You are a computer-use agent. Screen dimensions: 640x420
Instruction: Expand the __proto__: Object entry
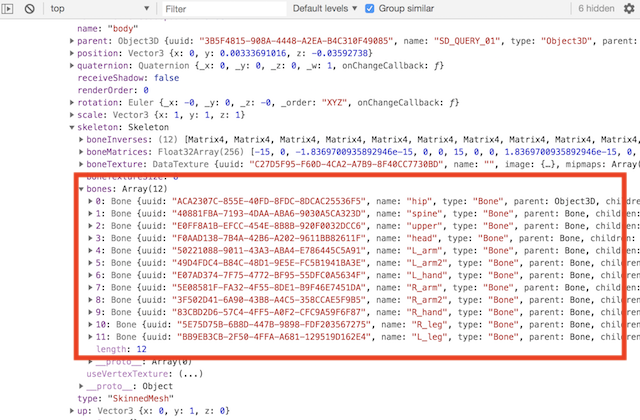tap(81, 386)
